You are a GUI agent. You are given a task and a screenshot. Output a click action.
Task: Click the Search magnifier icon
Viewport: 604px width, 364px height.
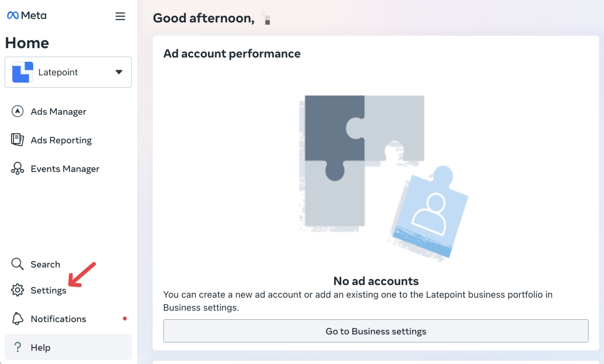[x=17, y=264]
